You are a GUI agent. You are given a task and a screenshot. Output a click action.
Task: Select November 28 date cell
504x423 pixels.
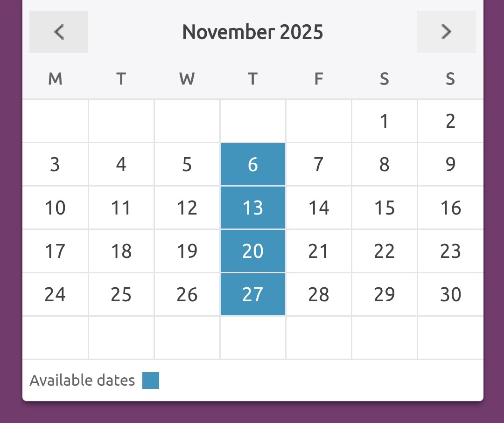(x=318, y=295)
